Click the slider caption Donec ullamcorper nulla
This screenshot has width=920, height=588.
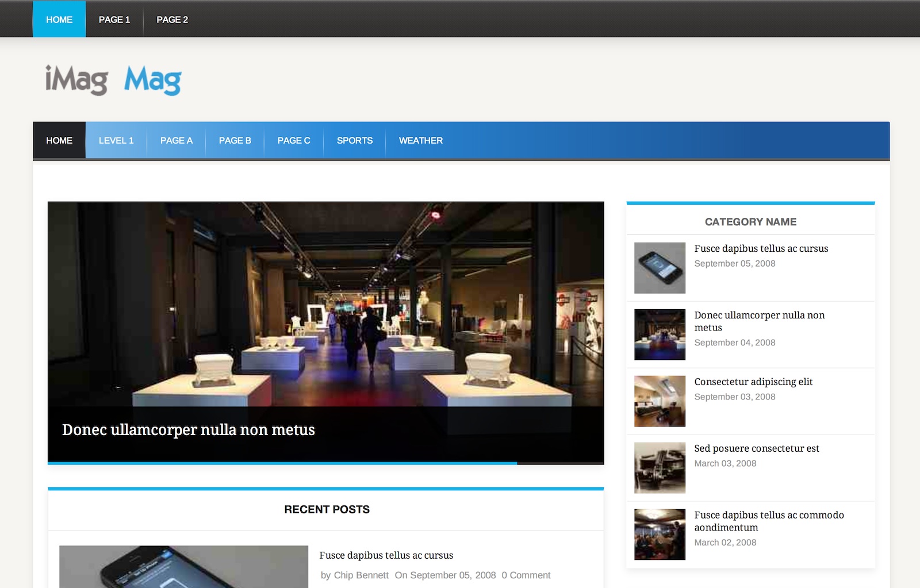(189, 430)
